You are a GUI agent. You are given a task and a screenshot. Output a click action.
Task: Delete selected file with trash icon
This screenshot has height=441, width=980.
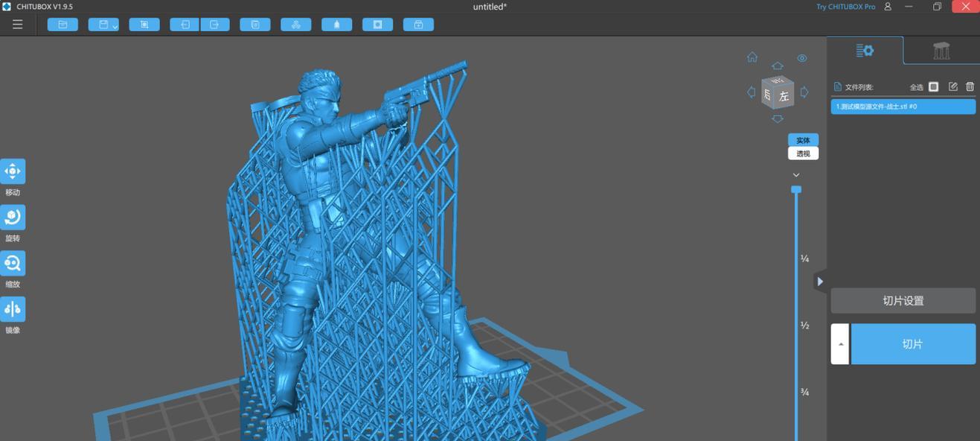click(970, 87)
